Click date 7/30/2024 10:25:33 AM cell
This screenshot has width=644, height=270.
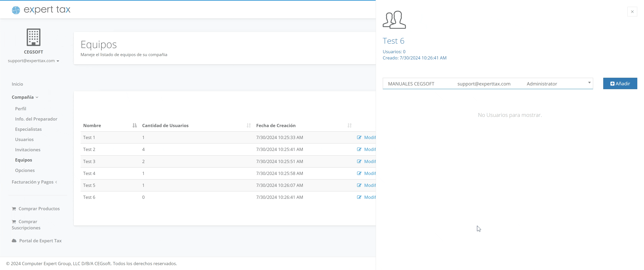pyautogui.click(x=280, y=137)
